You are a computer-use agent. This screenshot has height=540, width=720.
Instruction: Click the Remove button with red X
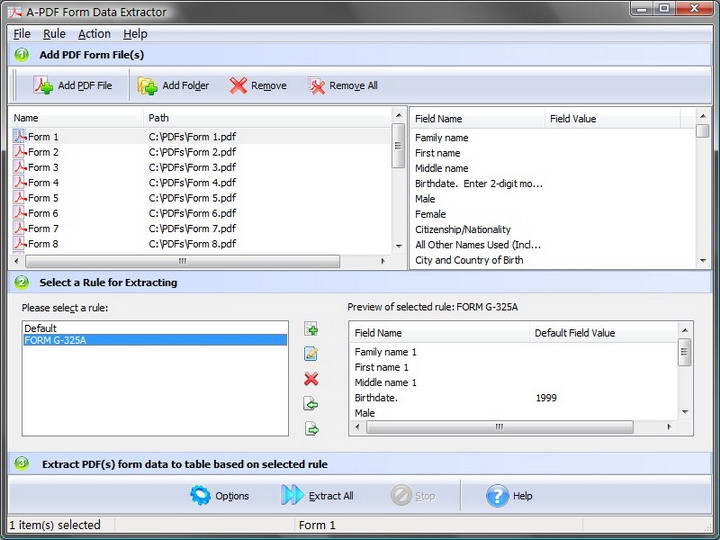[258, 85]
